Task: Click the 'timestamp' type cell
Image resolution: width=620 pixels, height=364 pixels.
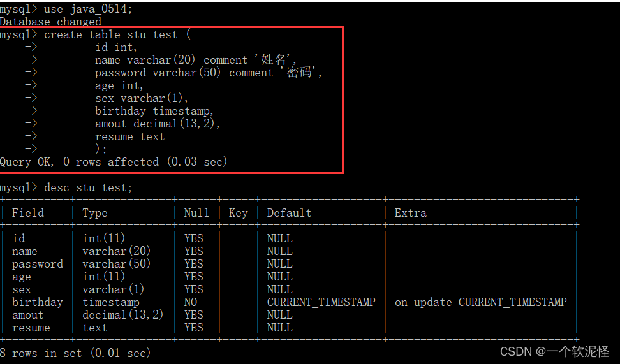Action: point(111,302)
